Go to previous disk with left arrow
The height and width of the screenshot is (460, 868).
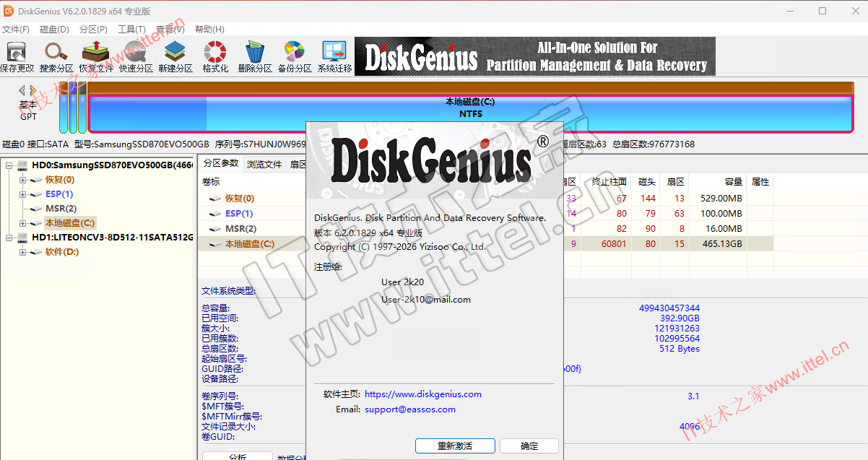pos(22,90)
